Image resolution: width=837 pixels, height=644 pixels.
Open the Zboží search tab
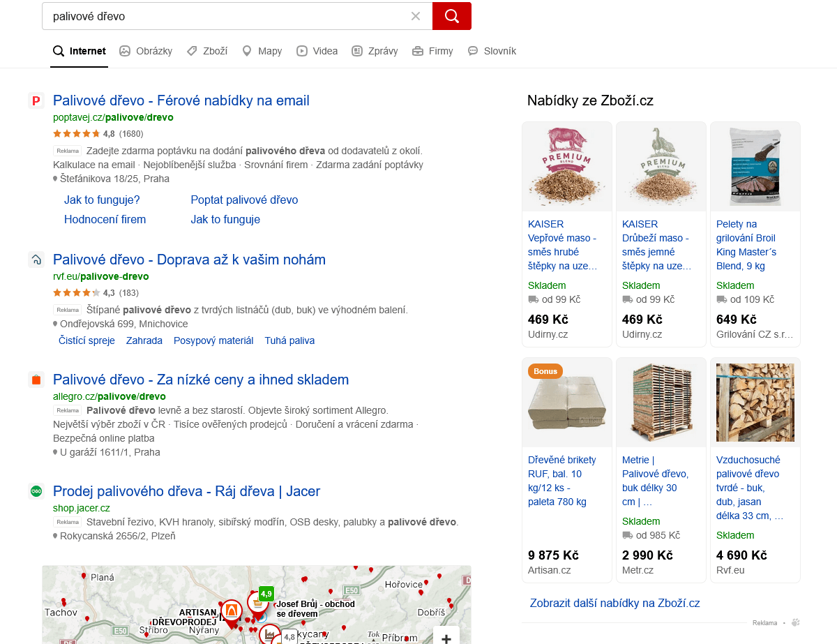pyautogui.click(x=207, y=51)
